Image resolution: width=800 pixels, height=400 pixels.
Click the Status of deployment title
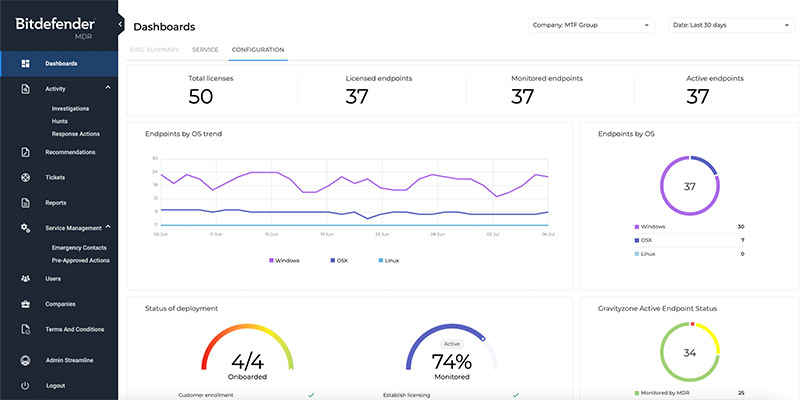[x=182, y=309]
